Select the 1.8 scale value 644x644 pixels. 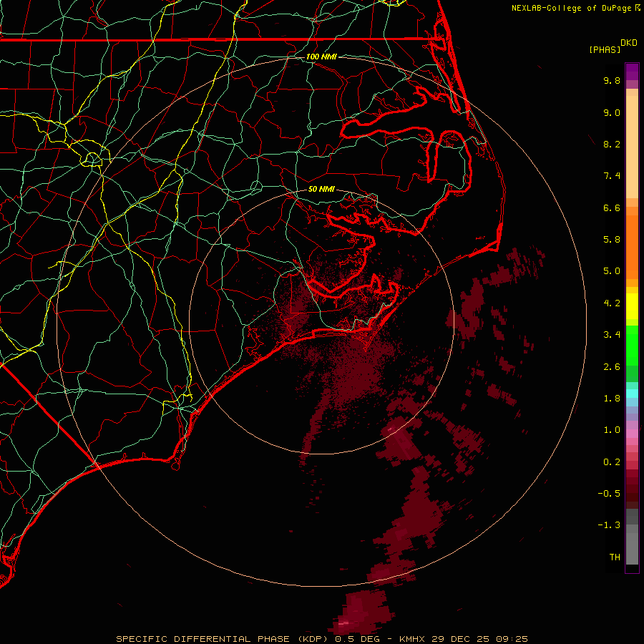612,399
